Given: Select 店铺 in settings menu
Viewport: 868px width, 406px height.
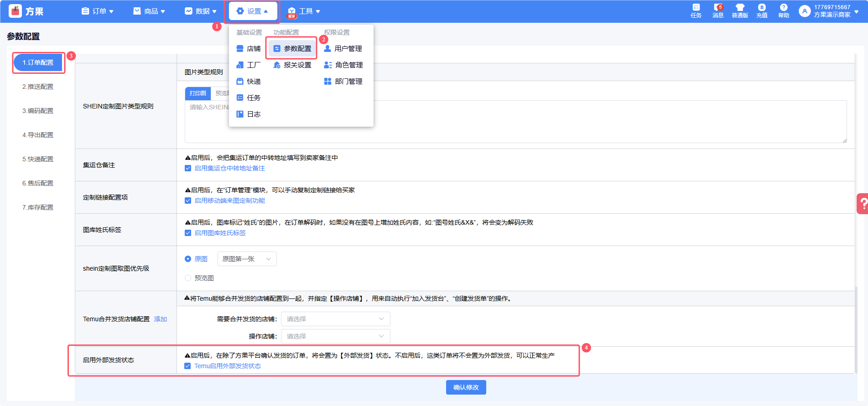Looking at the screenshot, I should click(x=249, y=49).
